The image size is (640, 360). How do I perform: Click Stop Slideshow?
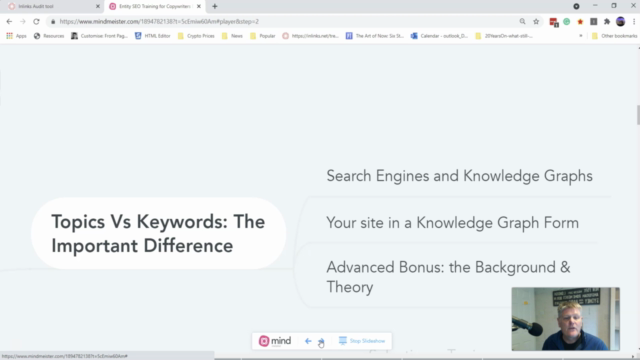click(362, 341)
